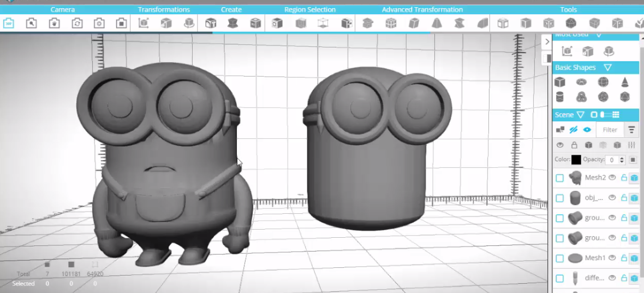Add the icosahedron shape from Basic Shapes
The width and height of the screenshot is (644, 293).
(x=625, y=97)
